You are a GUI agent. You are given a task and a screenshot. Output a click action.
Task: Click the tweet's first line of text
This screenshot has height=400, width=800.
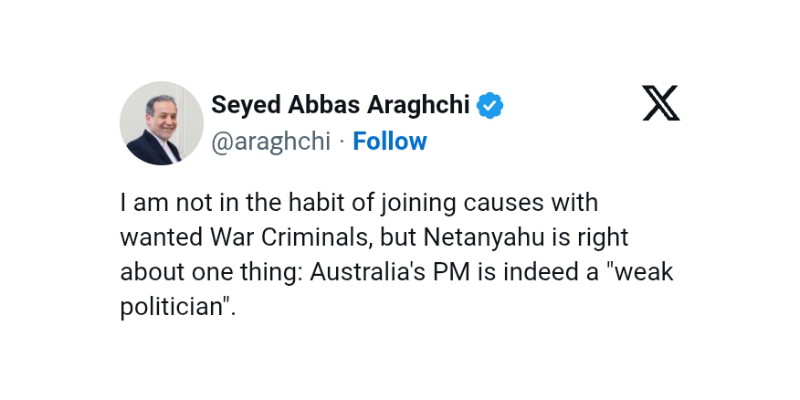click(358, 203)
